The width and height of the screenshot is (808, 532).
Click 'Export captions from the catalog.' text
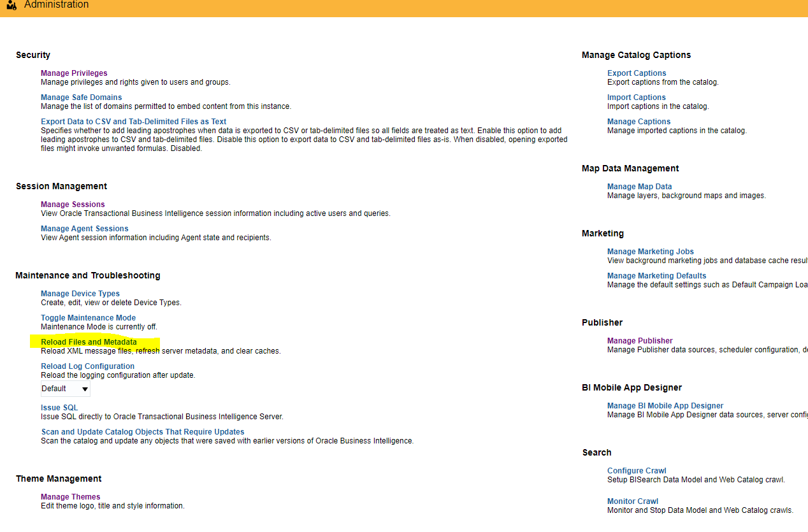coord(663,82)
